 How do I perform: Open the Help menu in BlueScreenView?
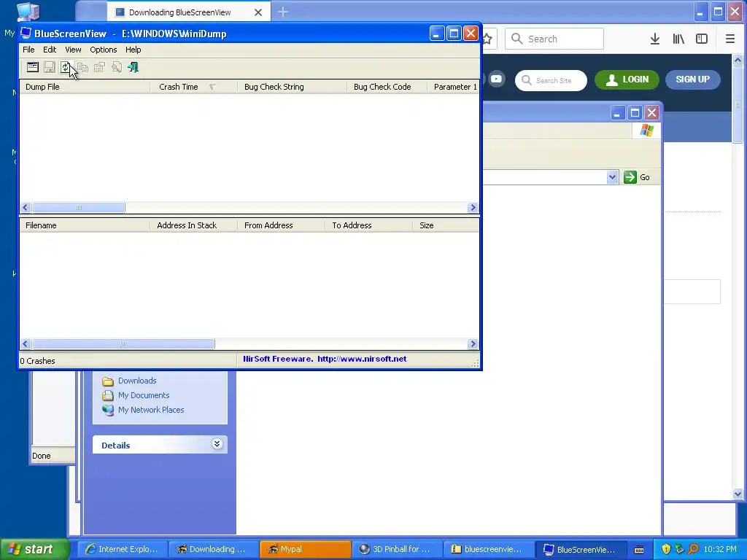(x=133, y=50)
